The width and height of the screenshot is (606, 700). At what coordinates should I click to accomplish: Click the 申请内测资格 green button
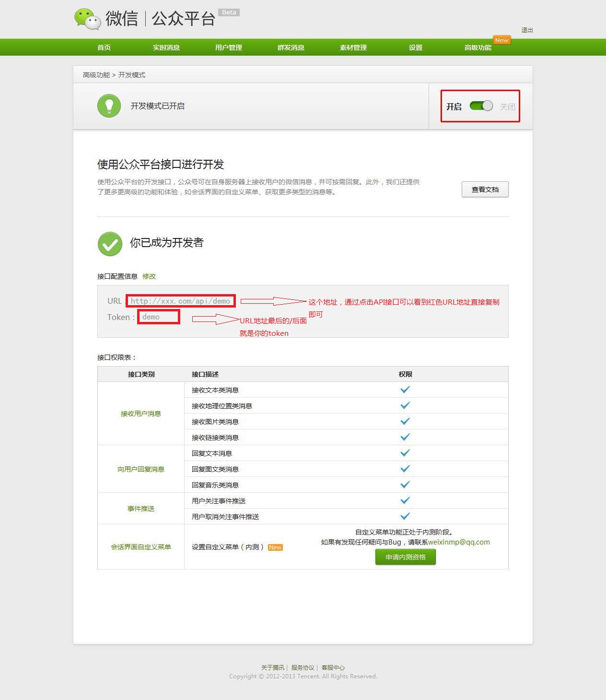[405, 557]
